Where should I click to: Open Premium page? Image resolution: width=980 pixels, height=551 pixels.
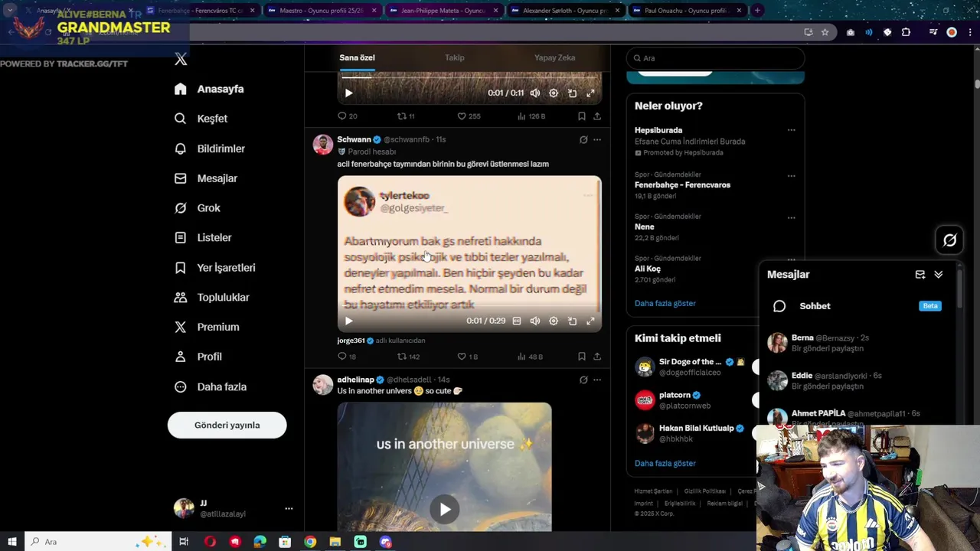[x=207, y=327]
